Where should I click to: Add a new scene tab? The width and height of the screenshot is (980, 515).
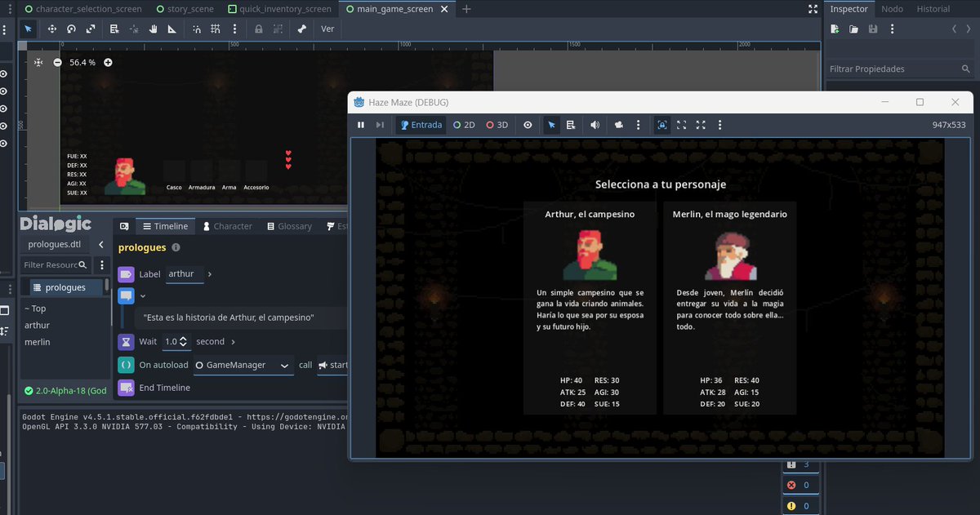pos(466,9)
